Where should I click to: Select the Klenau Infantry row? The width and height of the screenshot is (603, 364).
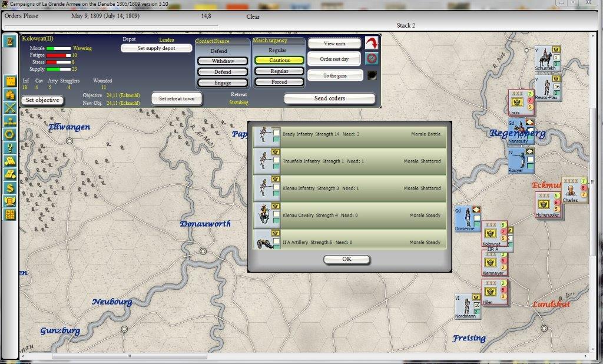(x=350, y=188)
